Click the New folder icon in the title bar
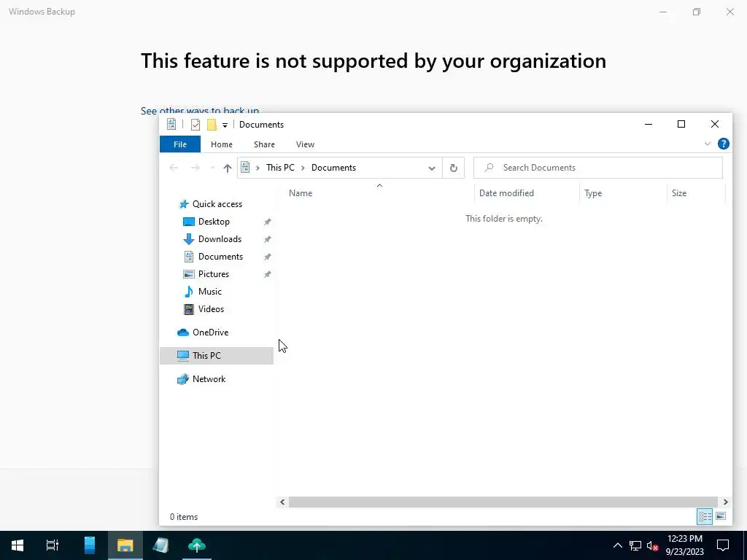Viewport: 747px width, 560px height. coord(212,125)
